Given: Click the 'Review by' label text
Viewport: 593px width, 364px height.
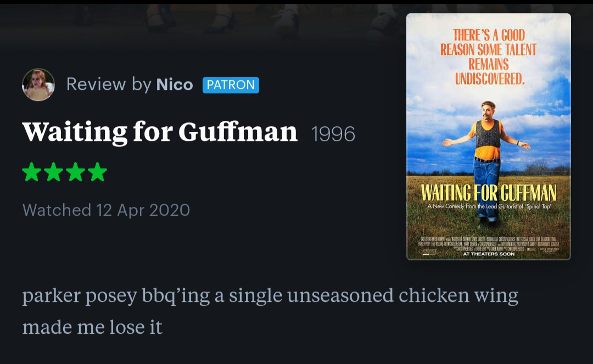Looking at the screenshot, I should tap(109, 85).
